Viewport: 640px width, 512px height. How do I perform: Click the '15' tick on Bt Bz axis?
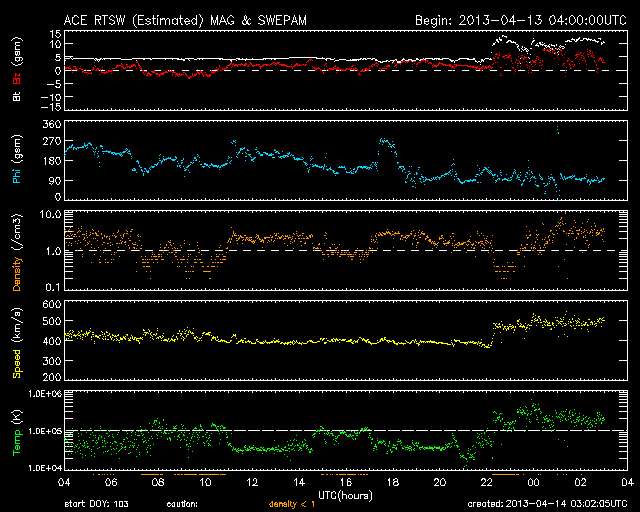tap(56, 33)
